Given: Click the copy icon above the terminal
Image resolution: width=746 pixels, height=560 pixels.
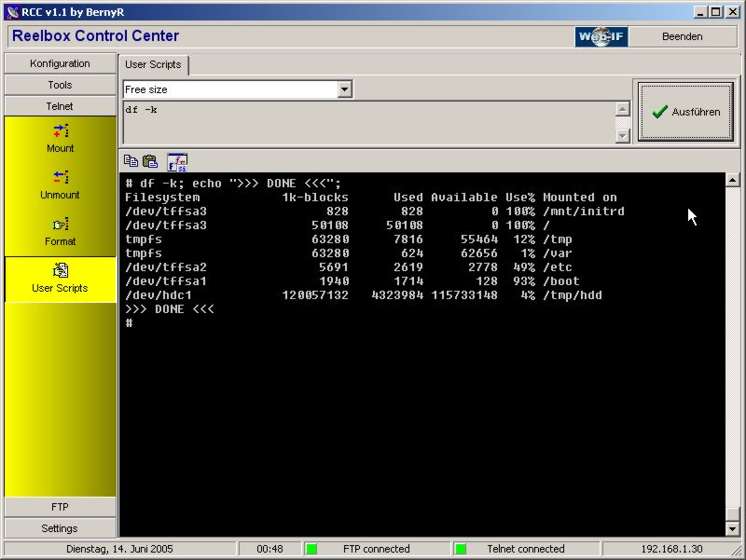Looking at the screenshot, I should click(131, 161).
